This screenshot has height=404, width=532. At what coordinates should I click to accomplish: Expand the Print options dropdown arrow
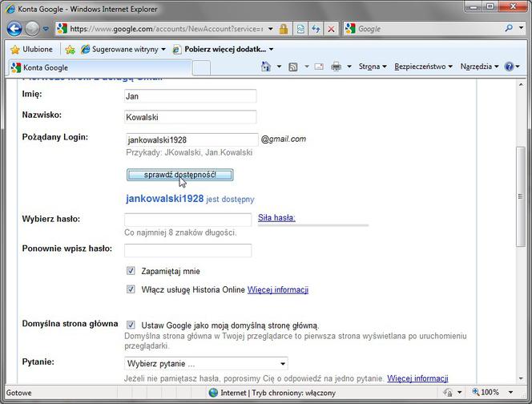click(349, 67)
